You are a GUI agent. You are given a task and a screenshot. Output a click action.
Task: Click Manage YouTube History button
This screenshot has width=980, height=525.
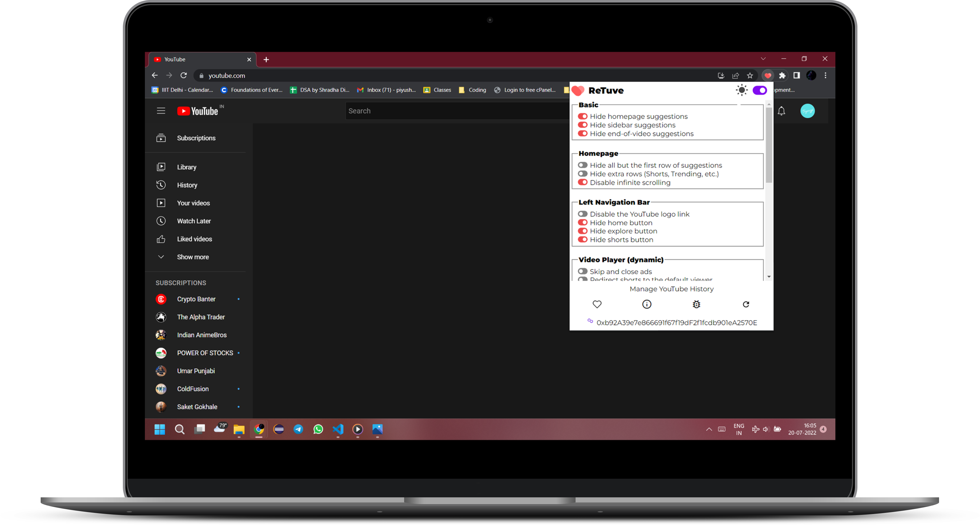(x=670, y=288)
